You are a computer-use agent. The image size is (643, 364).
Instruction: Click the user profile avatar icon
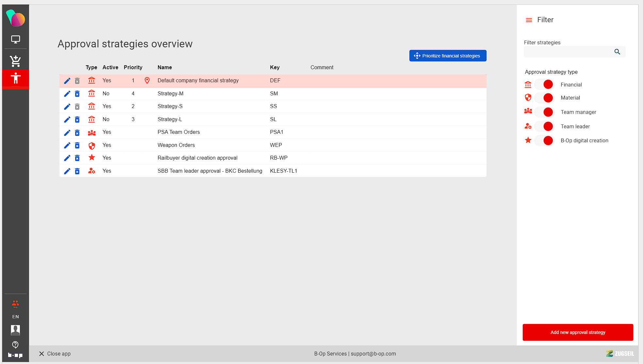click(15, 330)
